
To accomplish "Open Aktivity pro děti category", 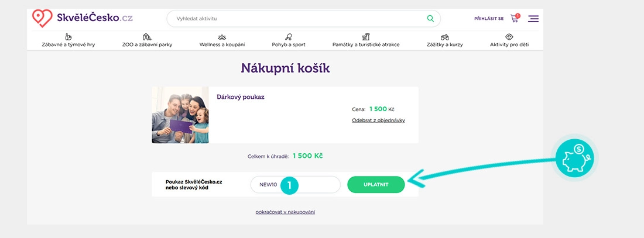I will (x=509, y=44).
